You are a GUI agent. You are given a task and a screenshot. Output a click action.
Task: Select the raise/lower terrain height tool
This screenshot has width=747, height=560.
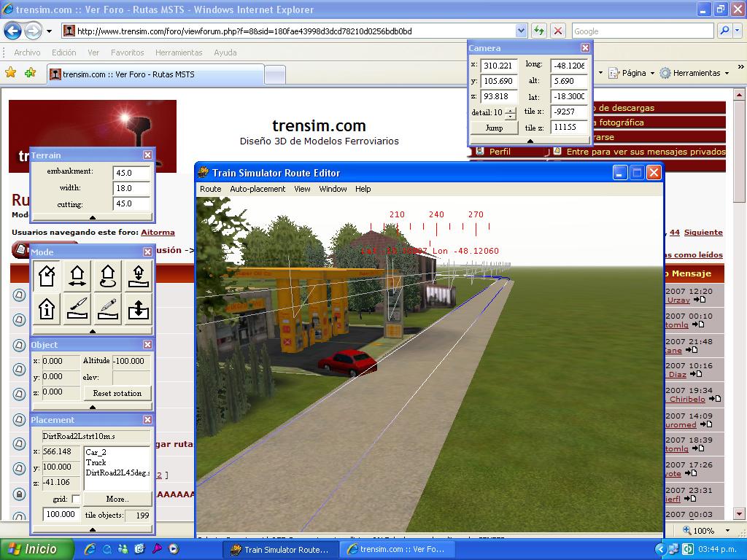click(139, 309)
